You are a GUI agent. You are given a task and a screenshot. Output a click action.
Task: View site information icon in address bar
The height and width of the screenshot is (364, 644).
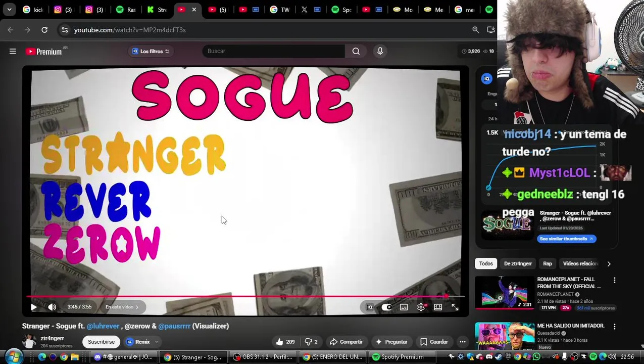(65, 30)
